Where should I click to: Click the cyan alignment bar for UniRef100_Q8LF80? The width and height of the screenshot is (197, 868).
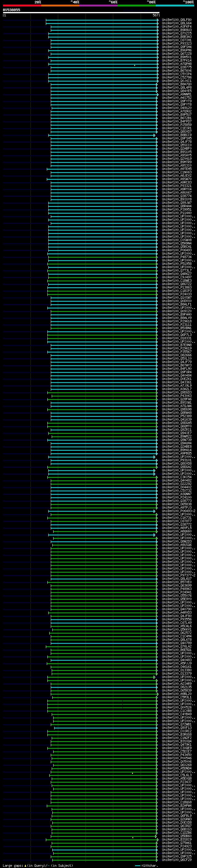tap(102, 20)
